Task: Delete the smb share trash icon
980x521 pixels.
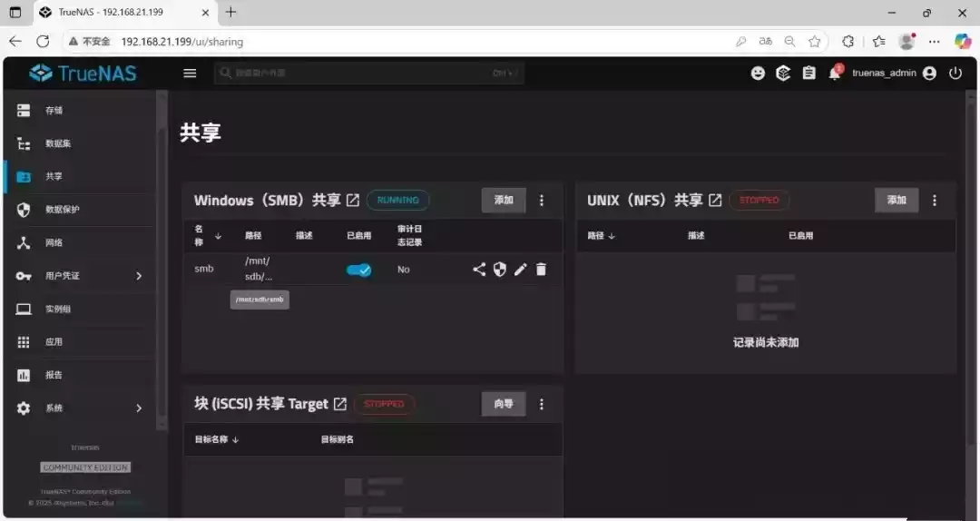Action: click(x=541, y=270)
